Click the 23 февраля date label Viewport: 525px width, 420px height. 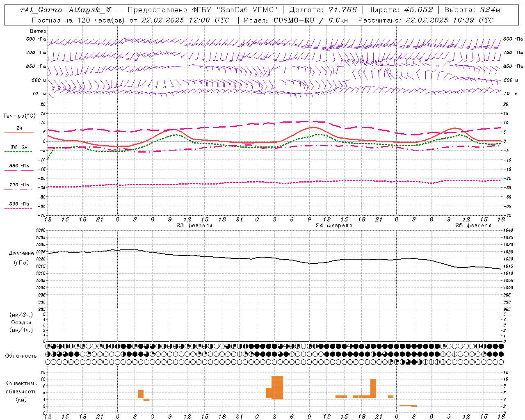point(194,226)
